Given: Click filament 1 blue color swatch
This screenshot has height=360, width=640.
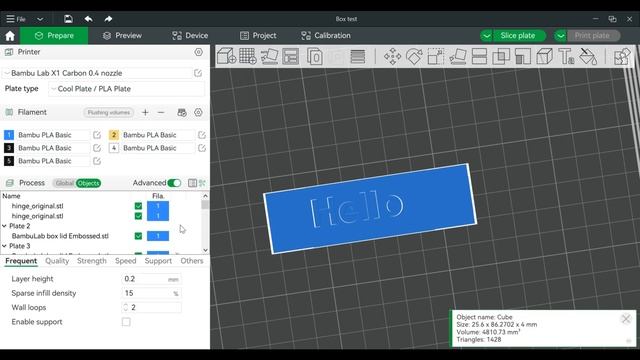Looking at the screenshot, I should (9, 135).
